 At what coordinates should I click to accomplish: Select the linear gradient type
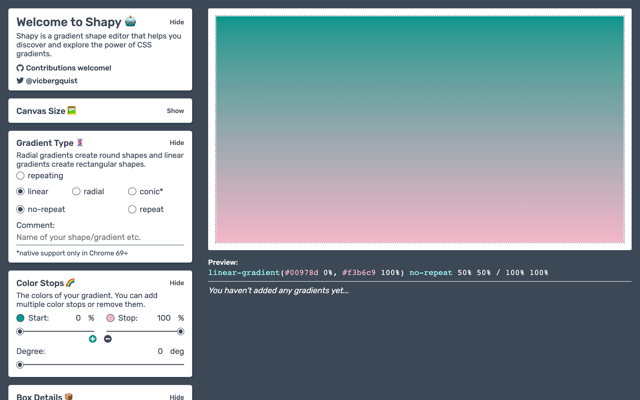click(x=20, y=191)
